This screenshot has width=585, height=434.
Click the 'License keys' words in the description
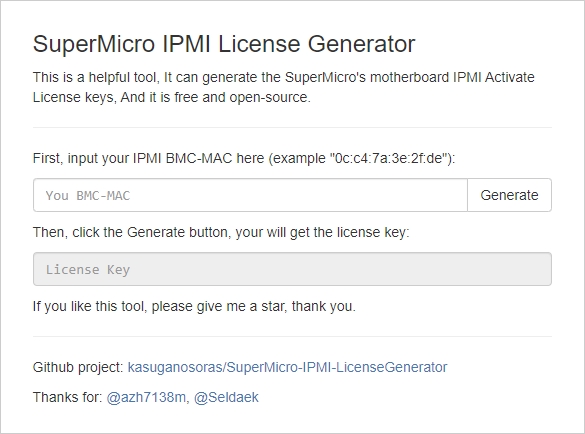click(75, 98)
